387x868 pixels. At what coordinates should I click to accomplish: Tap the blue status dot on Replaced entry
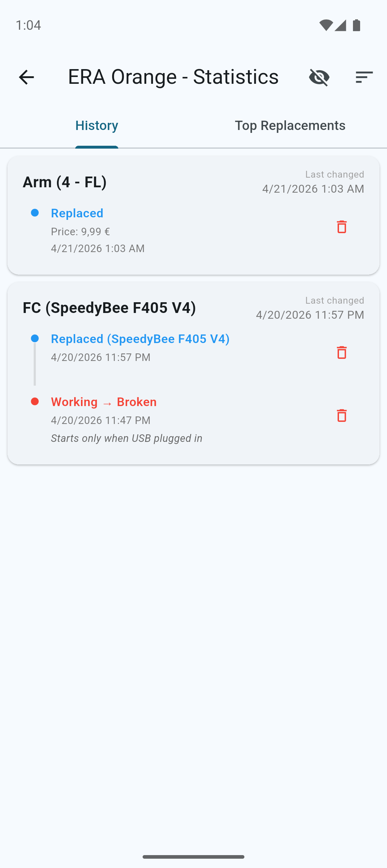coord(35,213)
